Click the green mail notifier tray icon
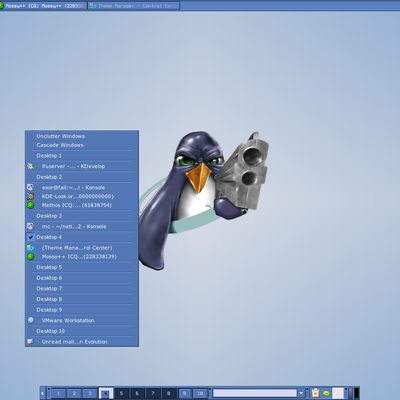 (327, 393)
